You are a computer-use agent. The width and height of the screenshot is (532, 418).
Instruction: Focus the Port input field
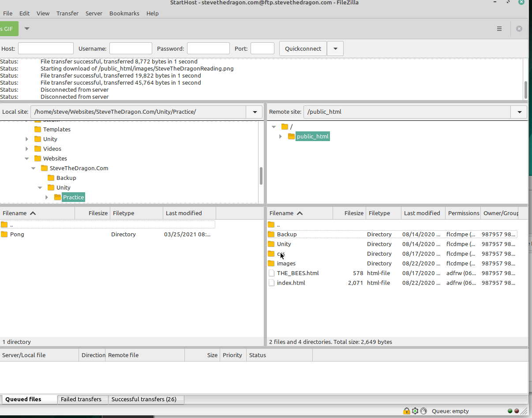pos(262,49)
